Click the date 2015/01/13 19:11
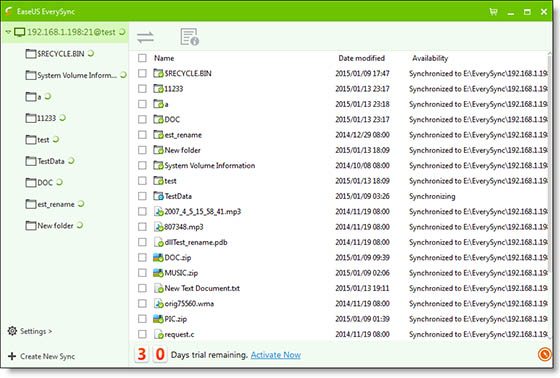Screen dimensions: 560x378 click(362, 288)
